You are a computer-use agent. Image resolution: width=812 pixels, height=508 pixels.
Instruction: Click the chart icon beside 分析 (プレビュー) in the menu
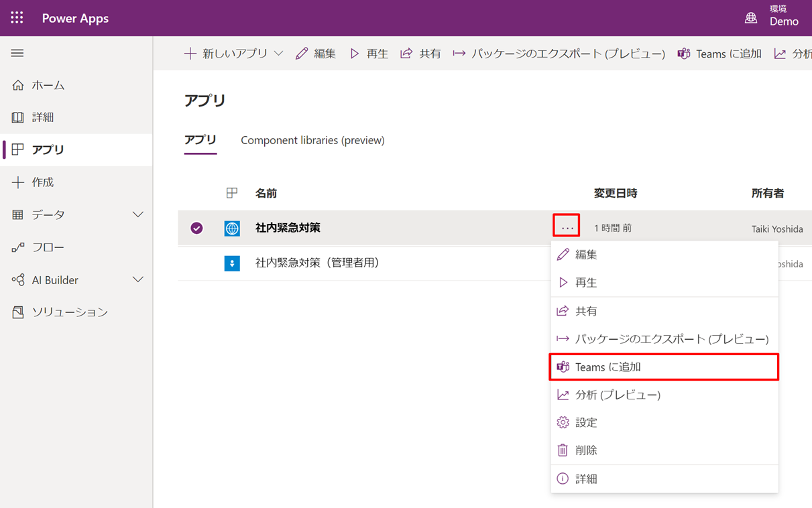point(563,395)
